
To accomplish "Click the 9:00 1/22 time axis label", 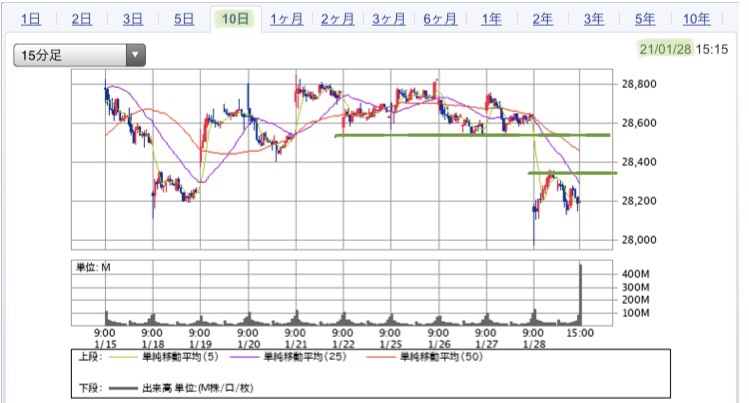I will point(343,338).
